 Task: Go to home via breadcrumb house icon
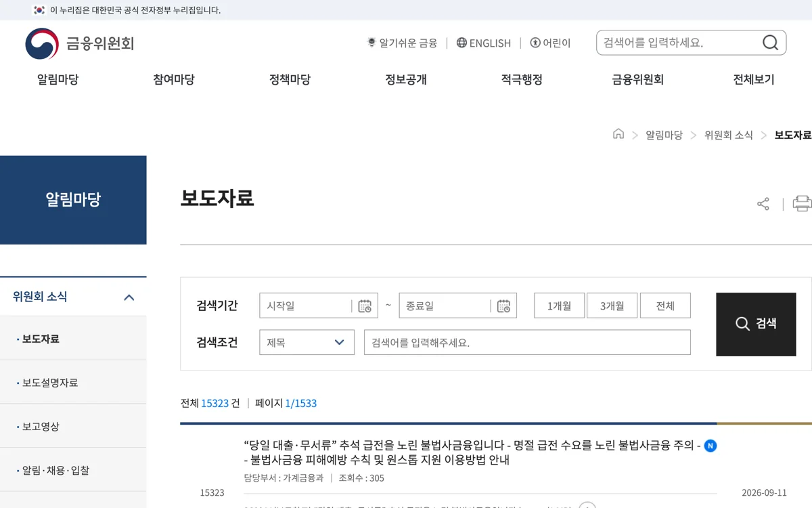[x=618, y=134]
